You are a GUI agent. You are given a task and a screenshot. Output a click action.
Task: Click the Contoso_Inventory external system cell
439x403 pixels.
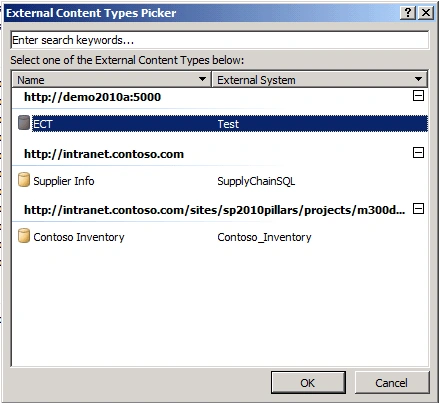click(264, 237)
